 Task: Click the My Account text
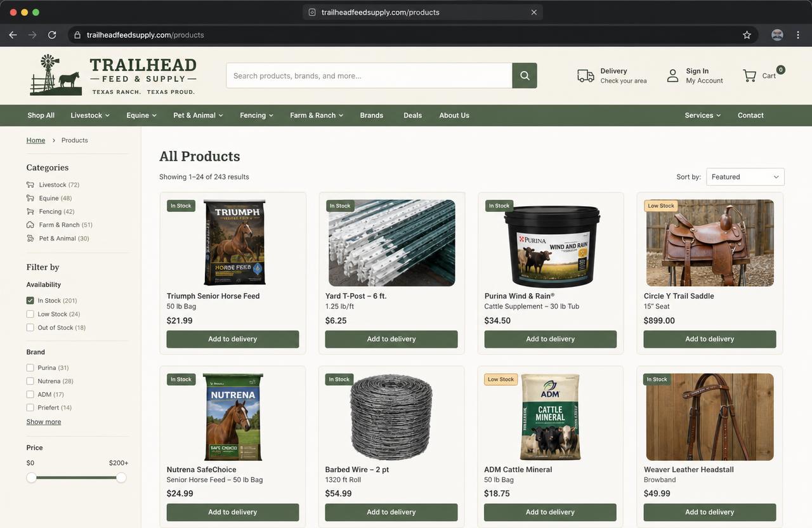[x=704, y=81]
